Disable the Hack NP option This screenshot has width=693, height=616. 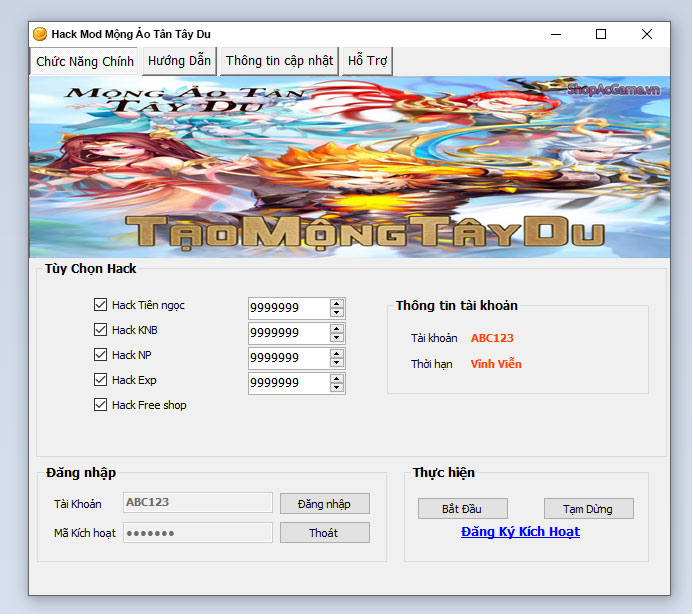point(100,354)
